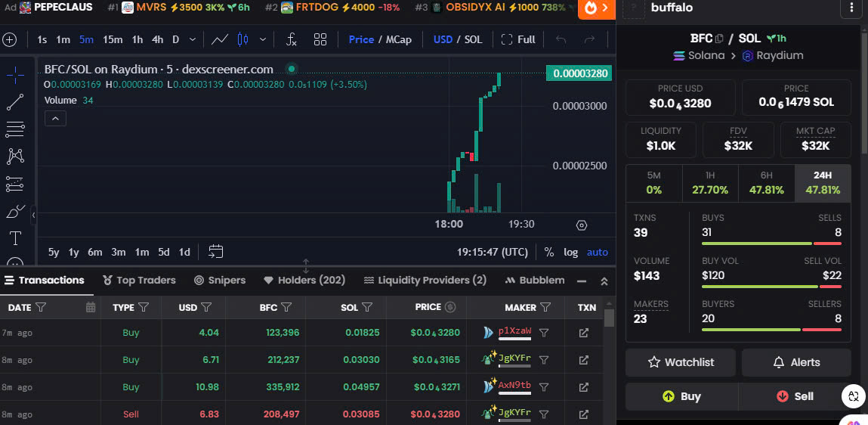The width and height of the screenshot is (868, 425).
Task: Toggle price currency icon in PRICE column
Action: coord(450,307)
